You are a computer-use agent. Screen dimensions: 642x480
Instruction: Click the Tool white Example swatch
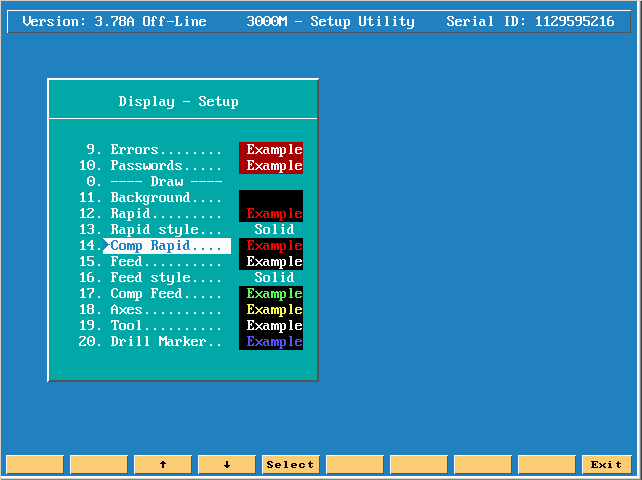coord(271,325)
